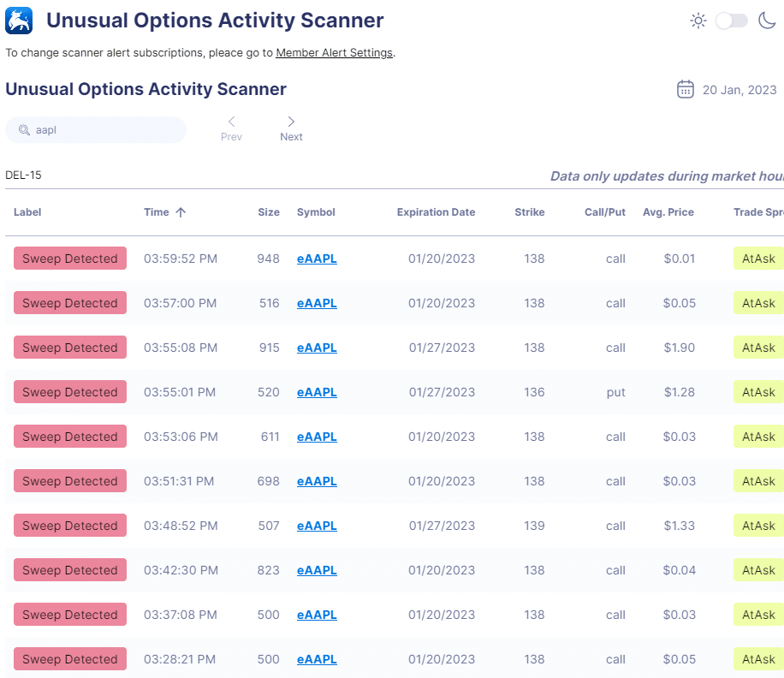This screenshot has width=784, height=678.
Task: Open eAAPL link in 03:37:08 PM row
Action: click(317, 615)
